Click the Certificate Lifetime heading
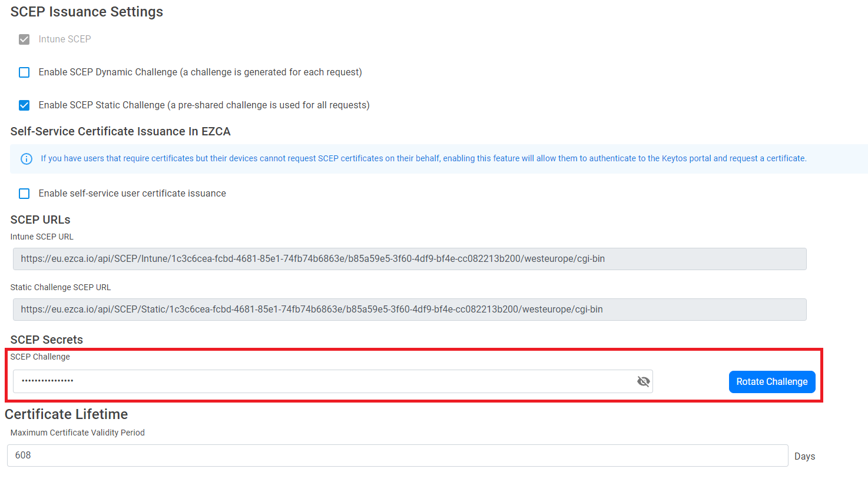This screenshot has height=482, width=868. (66, 414)
